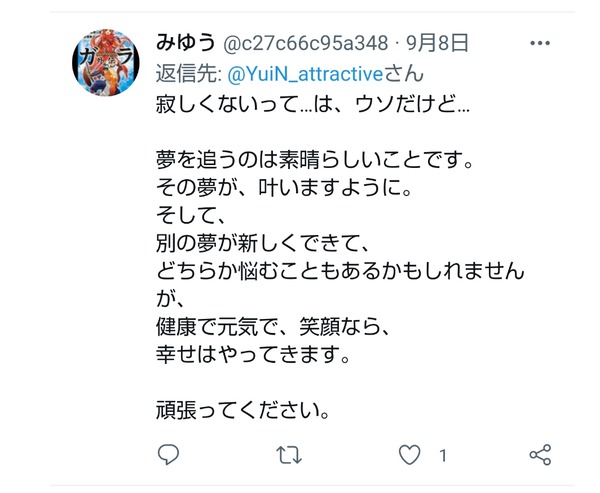Retweet this post using the retweet icon
Screen dimensions: 600x493
289,455
